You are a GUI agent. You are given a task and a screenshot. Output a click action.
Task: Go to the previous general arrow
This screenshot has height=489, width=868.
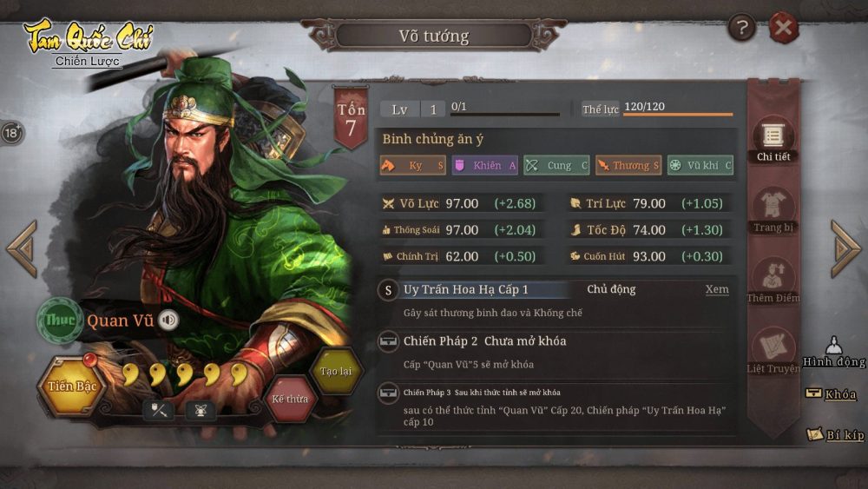tap(23, 248)
